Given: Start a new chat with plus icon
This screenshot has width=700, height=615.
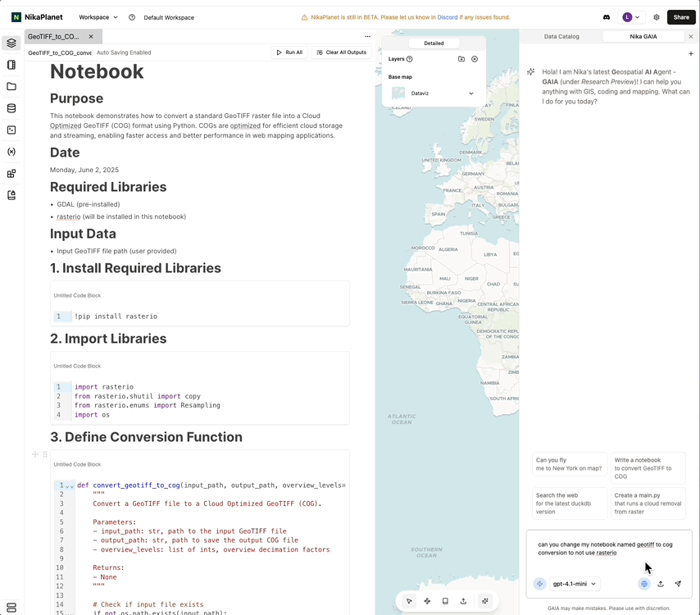Looking at the screenshot, I should tap(691, 53).
